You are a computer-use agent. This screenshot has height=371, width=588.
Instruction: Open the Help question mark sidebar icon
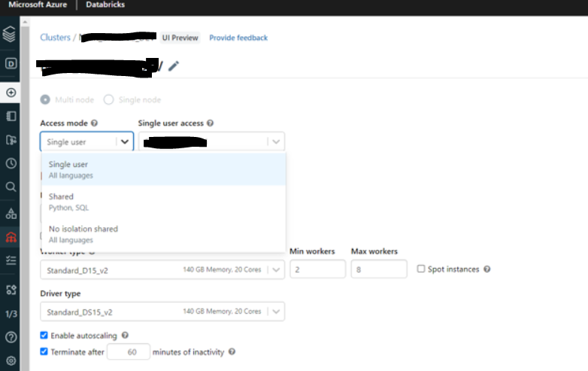point(11,337)
